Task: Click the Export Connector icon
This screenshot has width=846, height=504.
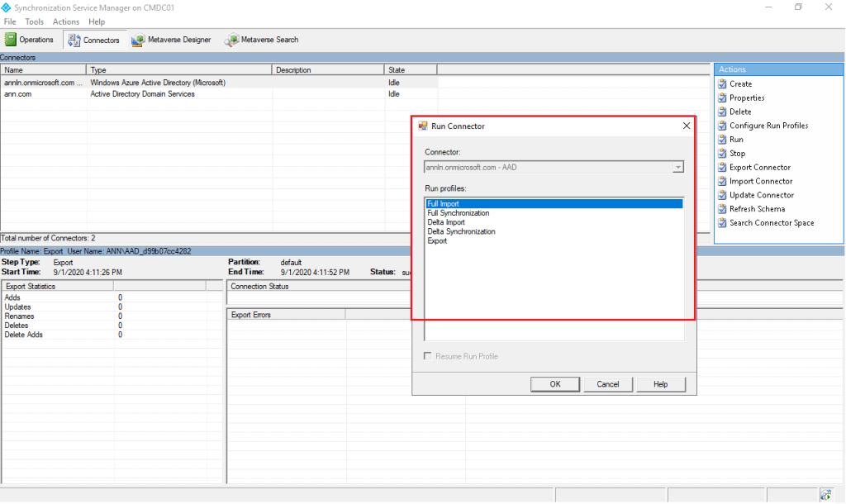Action: click(722, 167)
